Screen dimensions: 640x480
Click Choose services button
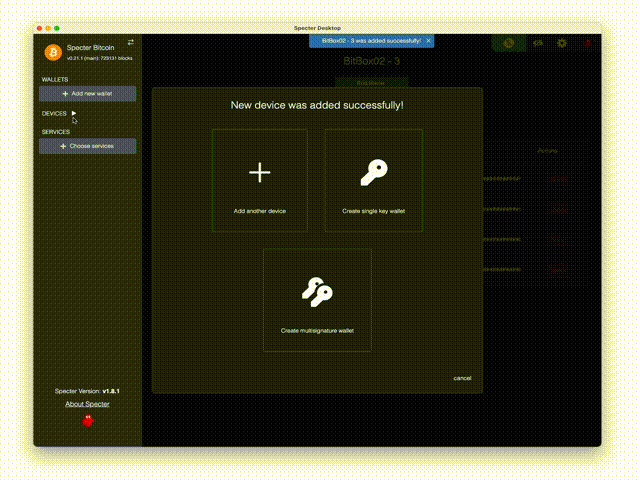(x=88, y=146)
